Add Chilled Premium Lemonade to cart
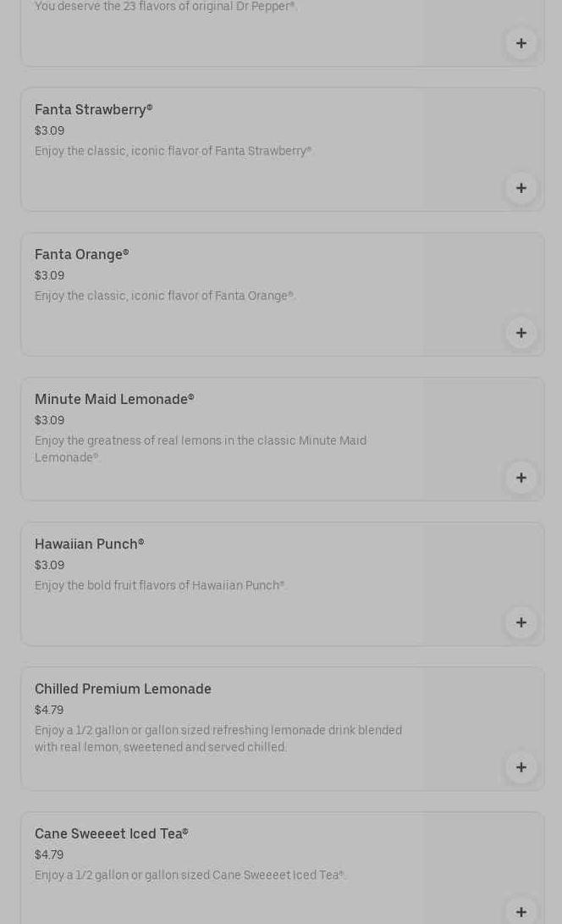 click(x=521, y=767)
